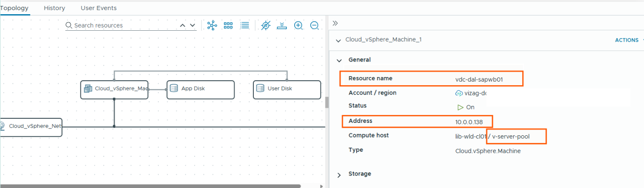Collapse the General section
This screenshot has width=644, height=188.
click(x=340, y=60)
